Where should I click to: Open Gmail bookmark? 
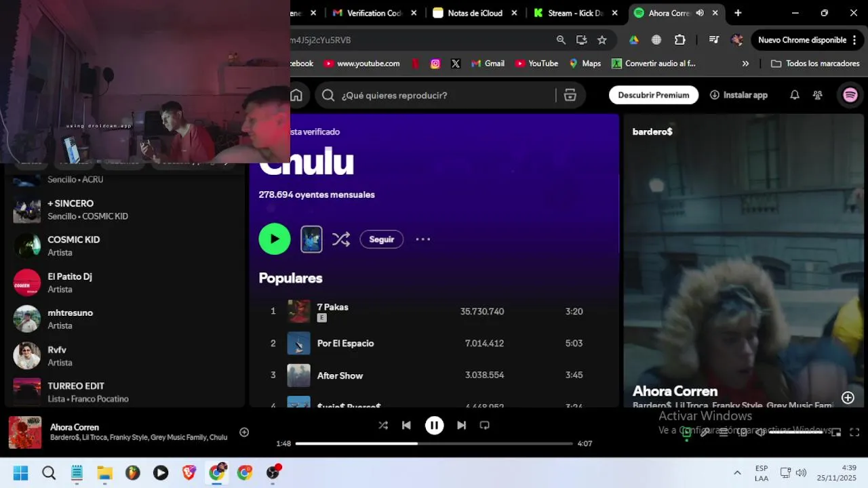point(488,63)
